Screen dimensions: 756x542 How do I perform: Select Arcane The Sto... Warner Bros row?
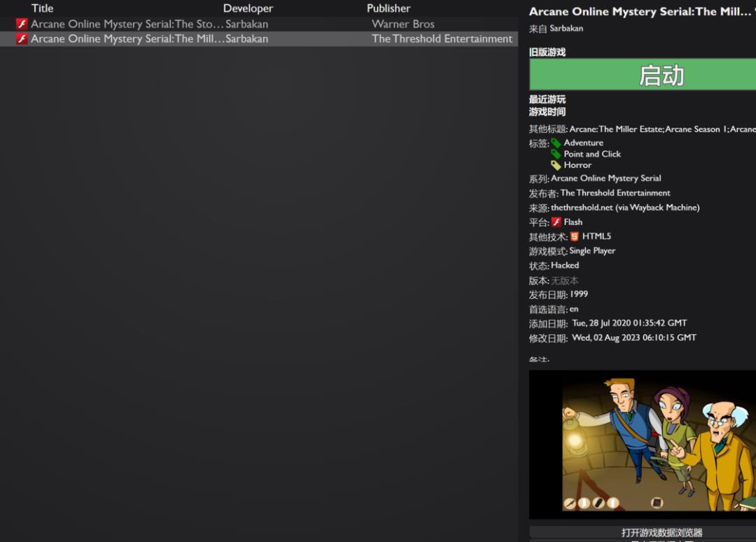[x=259, y=24]
